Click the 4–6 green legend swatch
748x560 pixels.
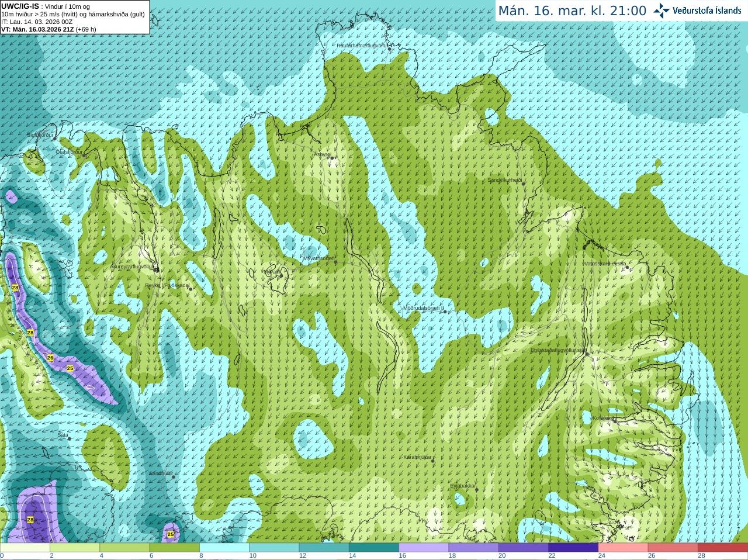click(x=124, y=548)
